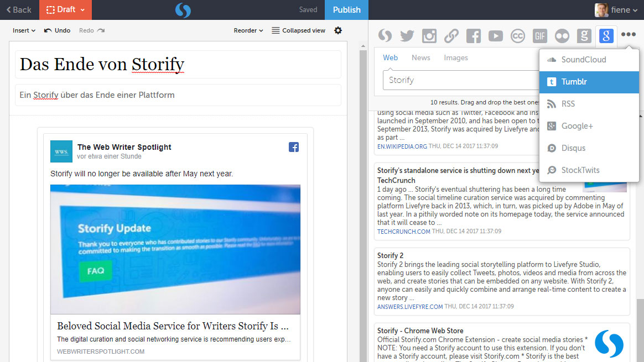Undo the last action
644x362 pixels.
(x=57, y=30)
